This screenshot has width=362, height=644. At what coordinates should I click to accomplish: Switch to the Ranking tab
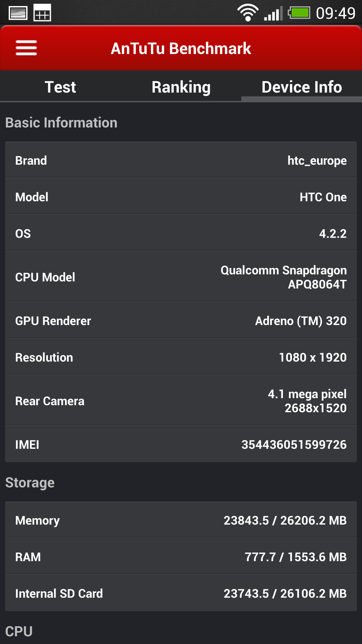tap(181, 87)
